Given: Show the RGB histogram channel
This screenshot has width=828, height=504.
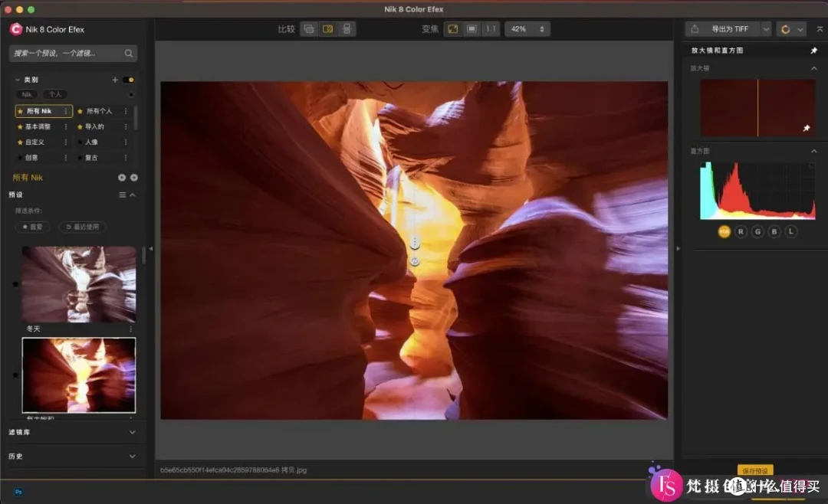Looking at the screenshot, I should 724,231.
